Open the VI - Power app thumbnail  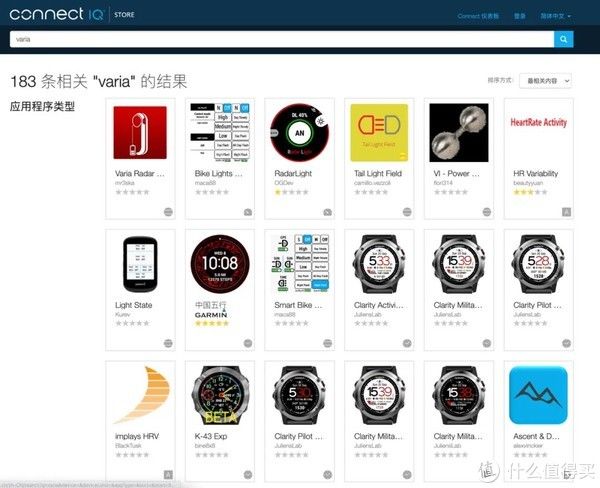click(459, 132)
